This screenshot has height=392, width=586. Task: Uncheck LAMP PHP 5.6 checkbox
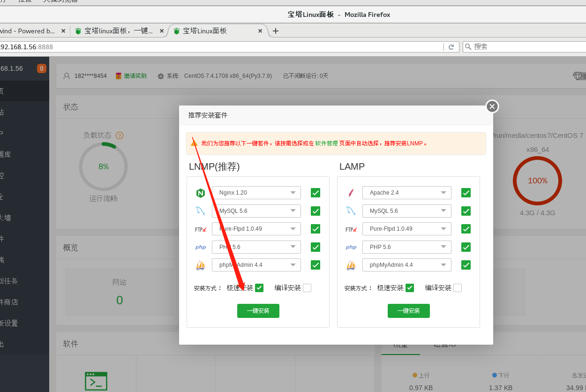(x=466, y=247)
